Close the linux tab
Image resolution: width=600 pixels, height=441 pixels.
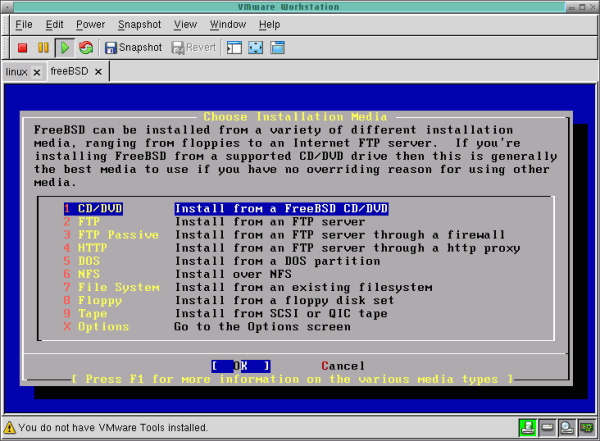point(37,72)
